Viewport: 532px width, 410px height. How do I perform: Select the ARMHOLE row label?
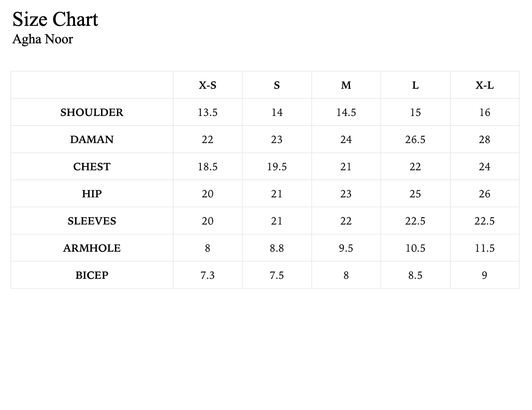(92, 248)
